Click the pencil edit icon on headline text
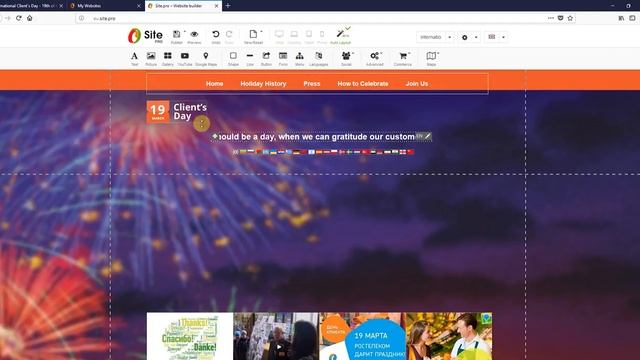 [427, 136]
